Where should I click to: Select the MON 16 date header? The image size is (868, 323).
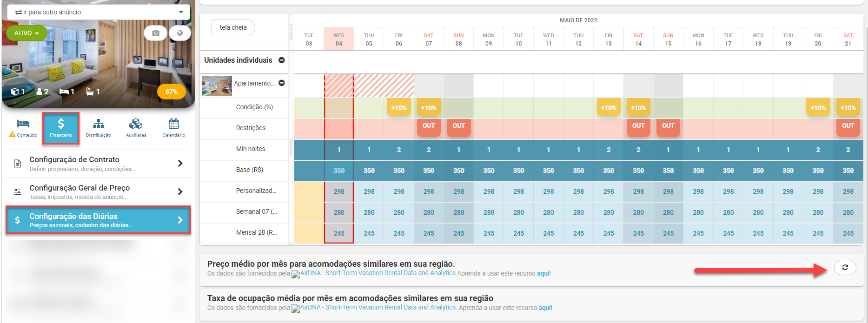click(698, 40)
